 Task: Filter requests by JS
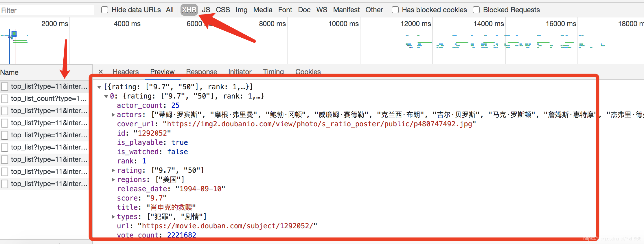206,10
